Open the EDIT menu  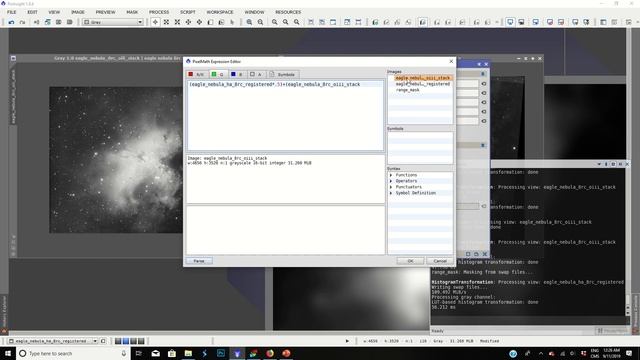click(x=32, y=12)
